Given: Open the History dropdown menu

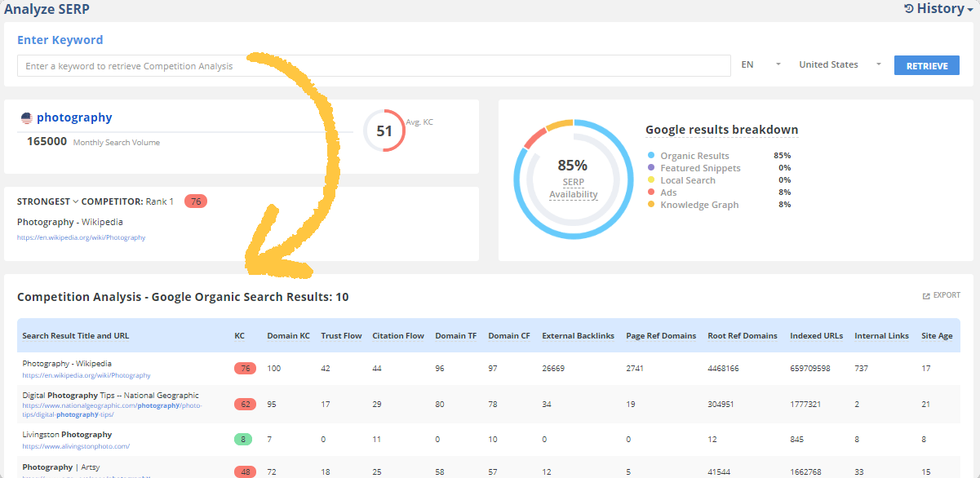Looking at the screenshot, I should click(x=939, y=9).
